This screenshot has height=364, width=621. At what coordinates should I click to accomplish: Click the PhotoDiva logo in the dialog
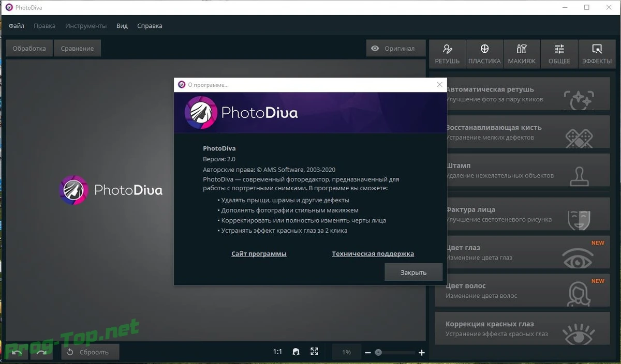point(242,112)
